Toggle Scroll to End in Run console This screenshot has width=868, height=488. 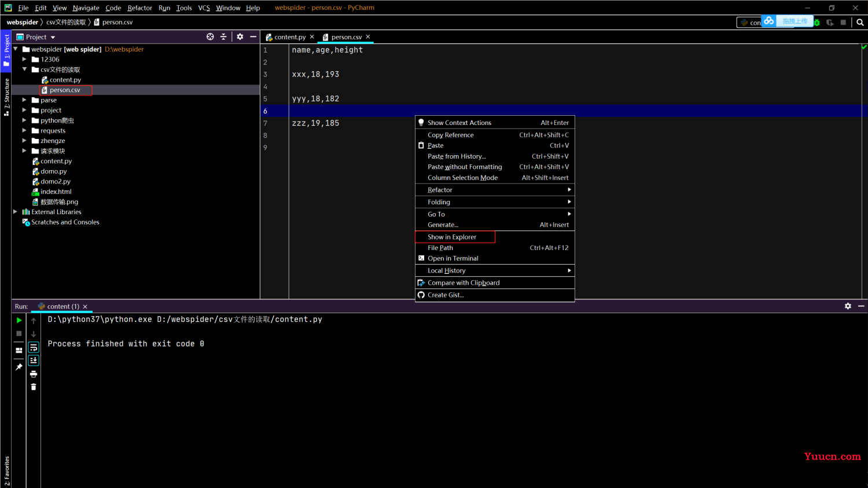34,360
